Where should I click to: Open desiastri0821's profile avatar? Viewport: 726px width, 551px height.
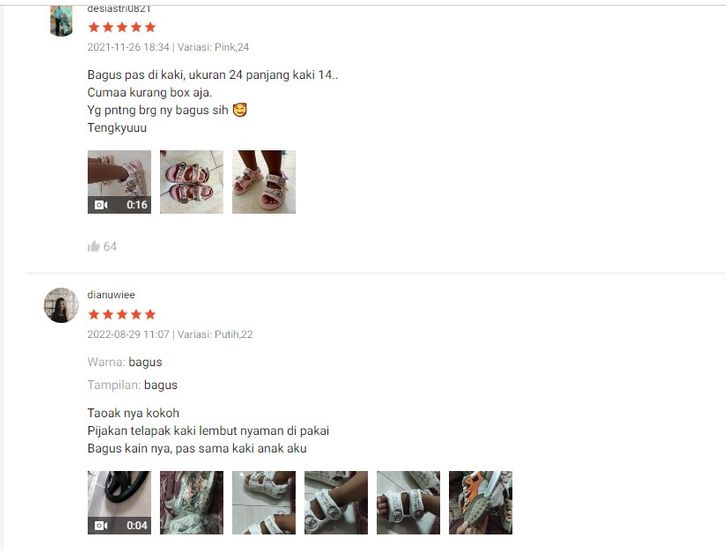click(61, 20)
